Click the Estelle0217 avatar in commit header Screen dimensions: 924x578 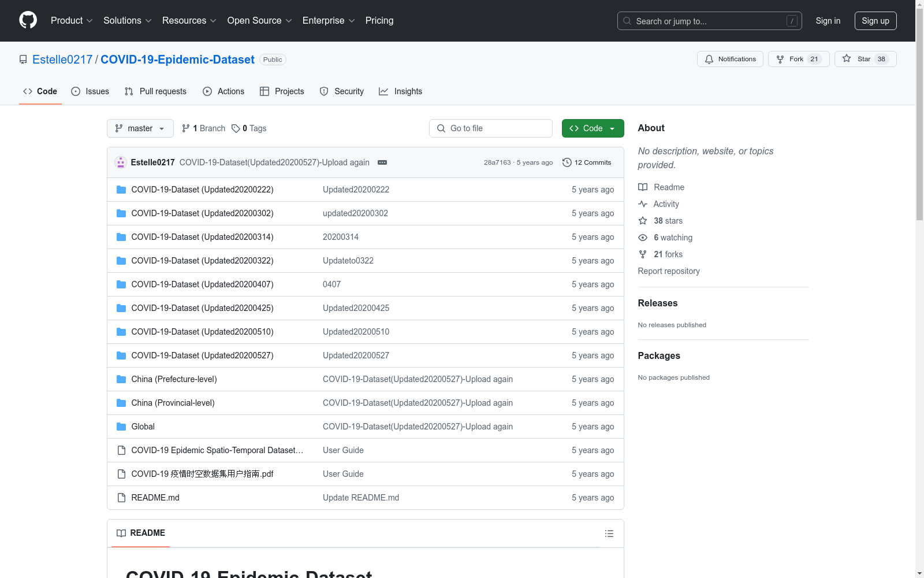tap(121, 162)
